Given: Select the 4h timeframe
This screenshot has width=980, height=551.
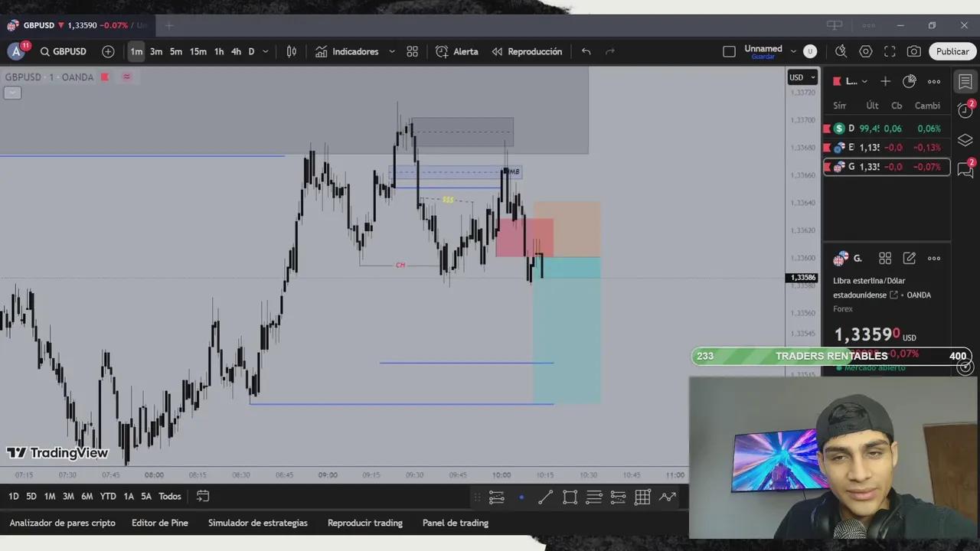Looking at the screenshot, I should pos(236,51).
